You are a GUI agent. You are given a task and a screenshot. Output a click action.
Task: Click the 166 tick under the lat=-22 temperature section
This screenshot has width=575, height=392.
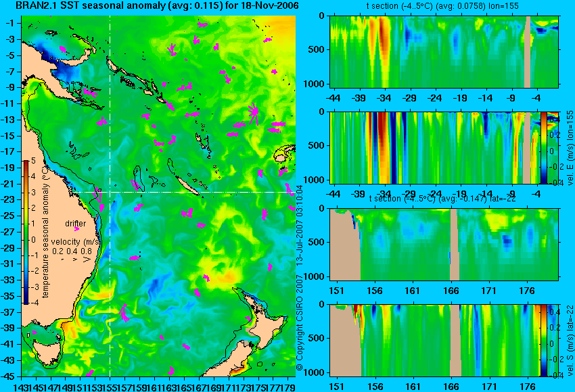click(x=451, y=291)
